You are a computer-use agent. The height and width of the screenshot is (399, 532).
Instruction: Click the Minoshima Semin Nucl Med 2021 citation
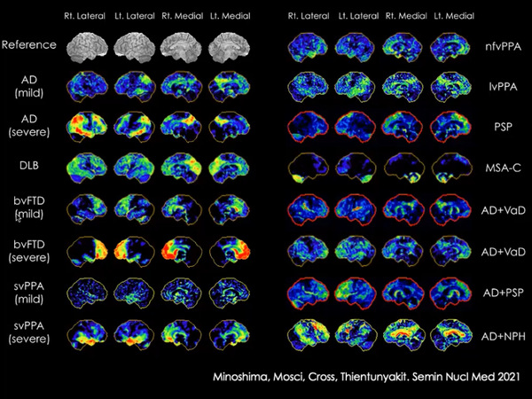click(366, 377)
